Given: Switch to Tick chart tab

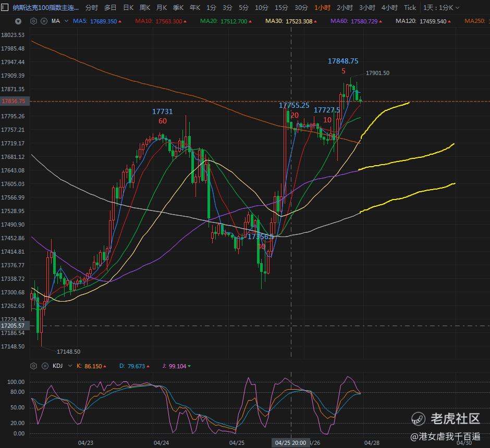Looking at the screenshot, I should pyautogui.click(x=410, y=7).
